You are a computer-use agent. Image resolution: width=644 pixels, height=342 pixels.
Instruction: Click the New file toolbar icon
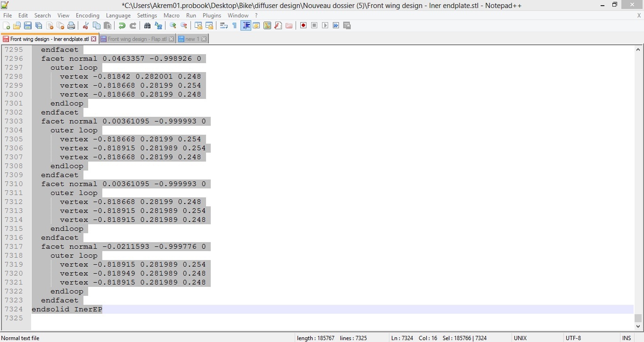click(7, 25)
